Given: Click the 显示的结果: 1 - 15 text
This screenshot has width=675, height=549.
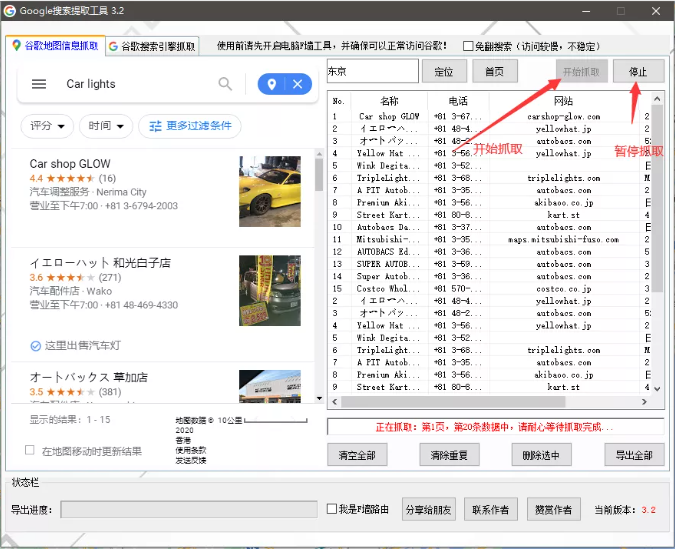Looking at the screenshot, I should point(70,420).
